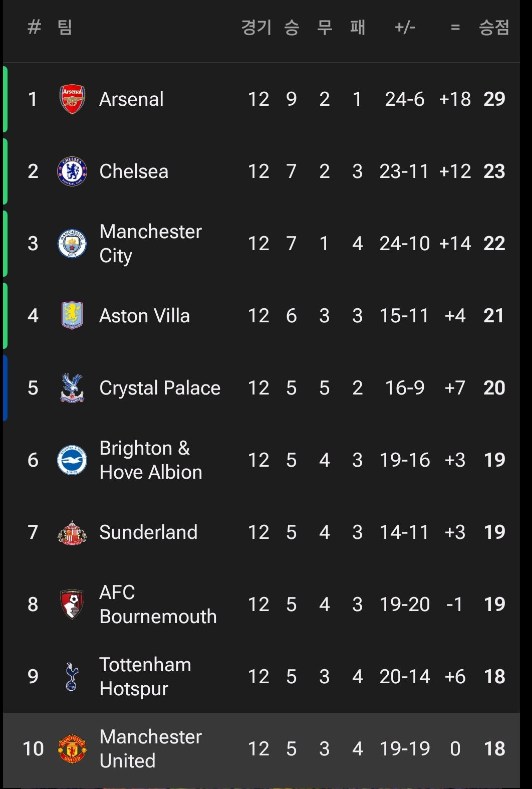Click the Manchester United club crest
The image size is (532, 789).
tap(72, 749)
